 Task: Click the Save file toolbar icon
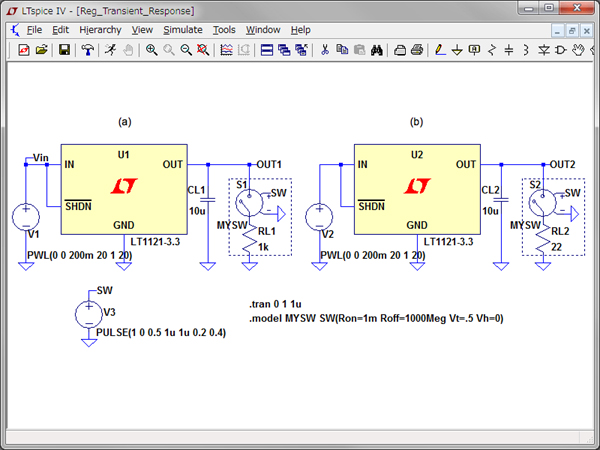point(64,50)
